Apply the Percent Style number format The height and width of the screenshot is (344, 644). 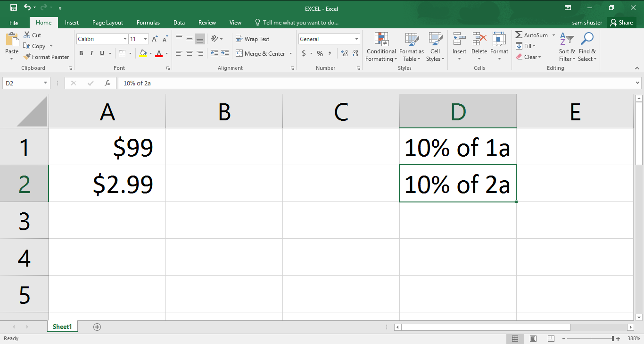pos(320,53)
